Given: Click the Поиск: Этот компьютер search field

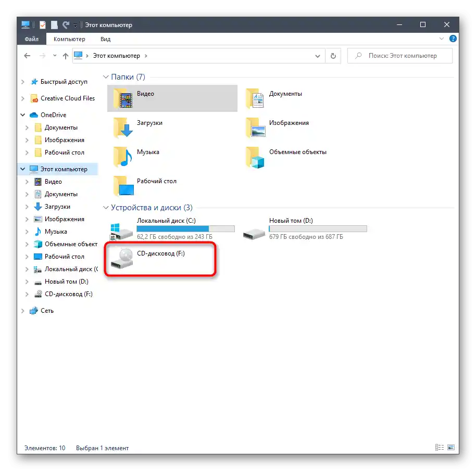Looking at the screenshot, I should [x=400, y=56].
